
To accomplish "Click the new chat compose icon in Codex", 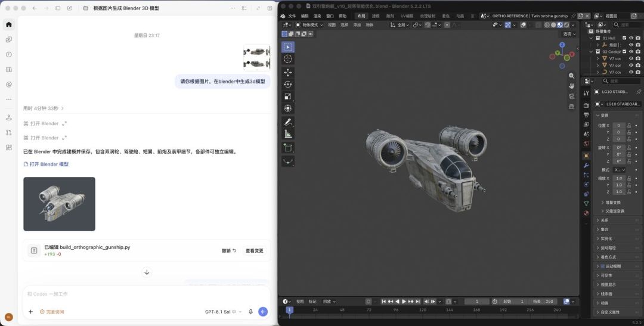I will tap(69, 8).
